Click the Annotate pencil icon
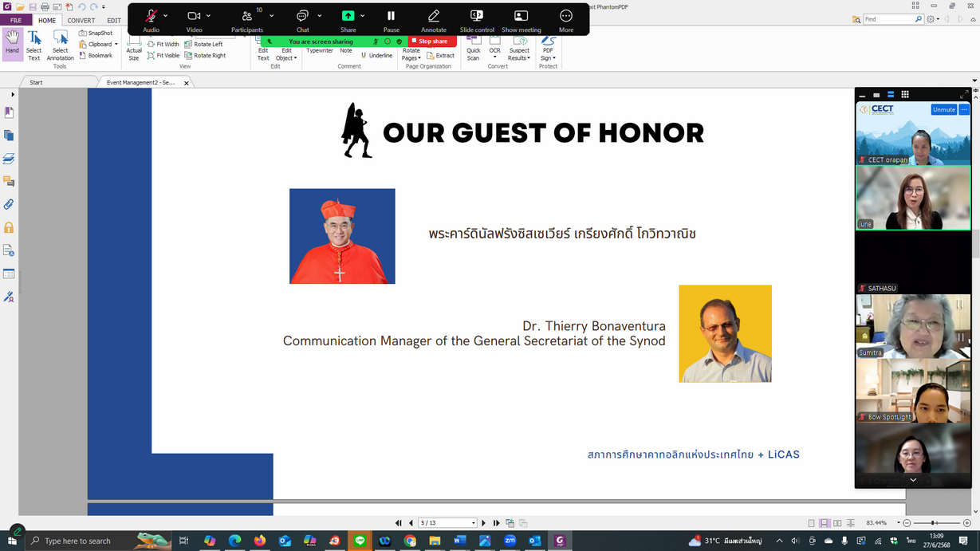Screen dimensions: 980x551 (434, 16)
